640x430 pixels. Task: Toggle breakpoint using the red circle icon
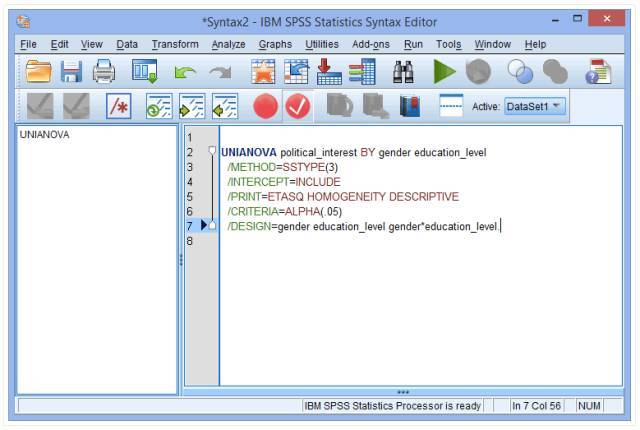[x=265, y=106]
